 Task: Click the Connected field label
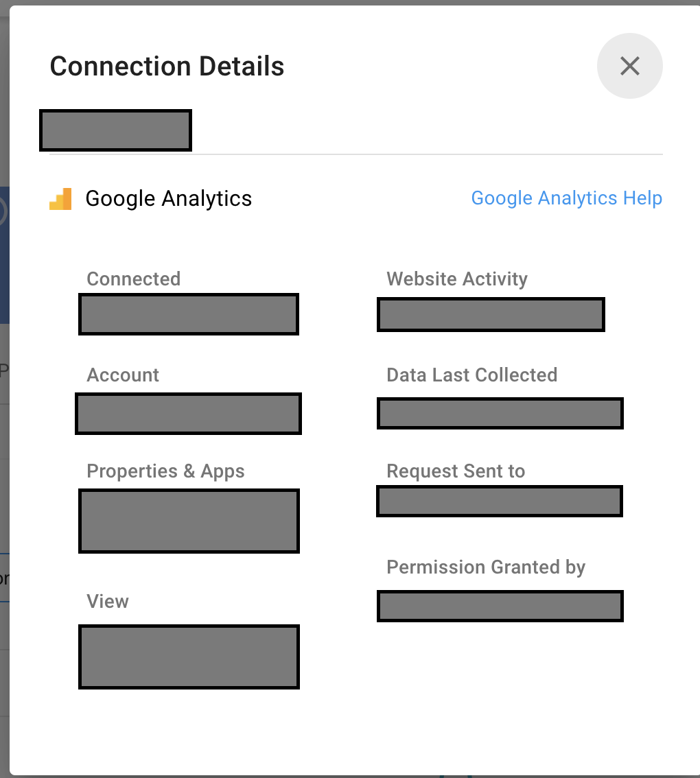tap(133, 279)
